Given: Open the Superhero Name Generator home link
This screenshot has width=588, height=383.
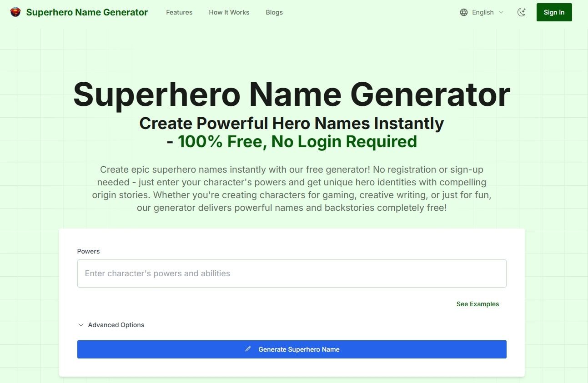Looking at the screenshot, I should tap(87, 12).
